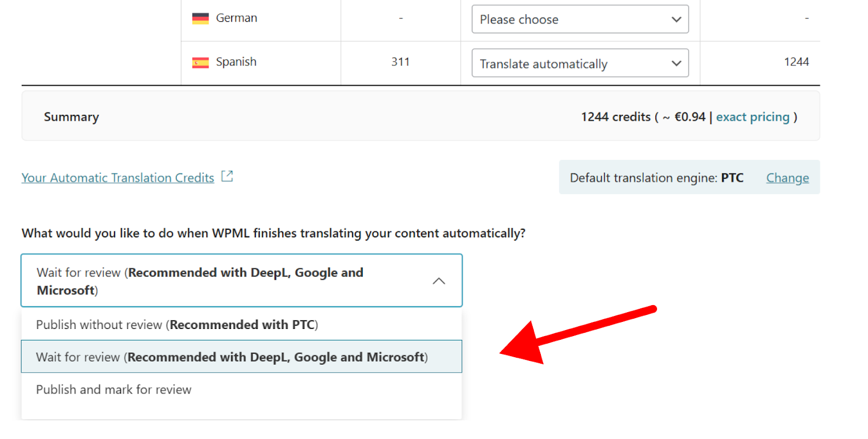Open the "exact pricing" link
Viewport: 868px width, 439px height.
[752, 117]
